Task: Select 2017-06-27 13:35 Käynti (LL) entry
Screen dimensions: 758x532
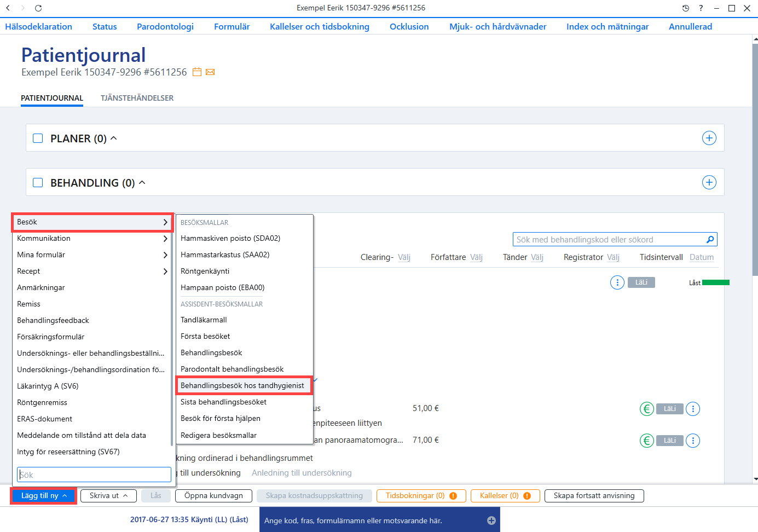Action: [x=189, y=519]
